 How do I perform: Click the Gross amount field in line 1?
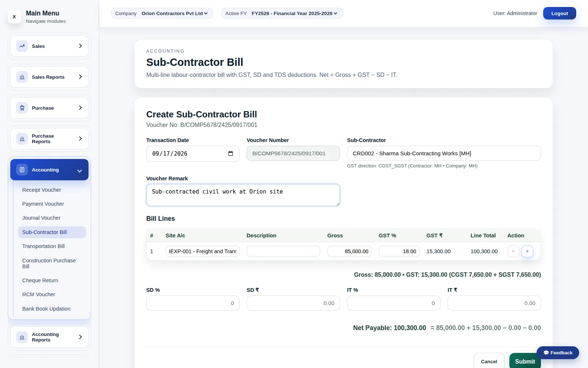click(x=349, y=251)
